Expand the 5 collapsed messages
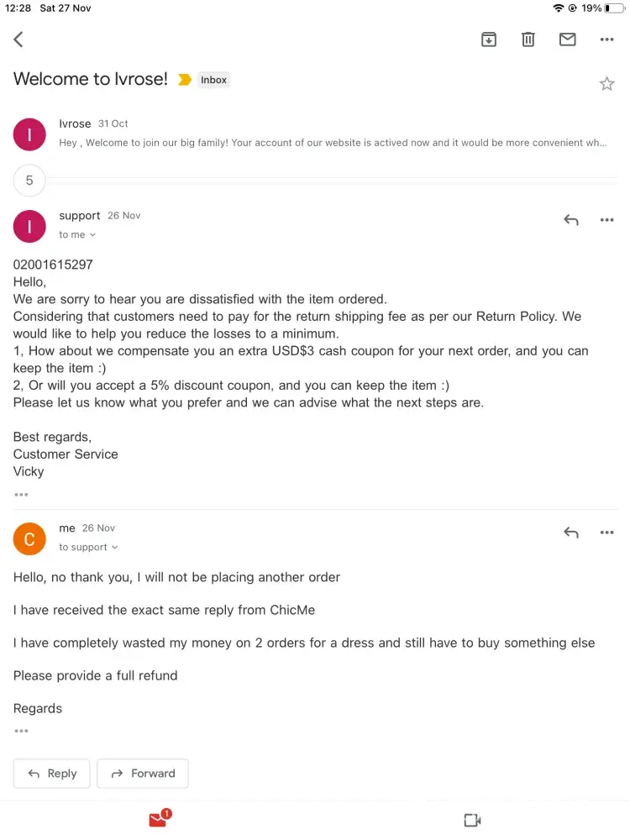The image size is (630, 840). 29,180
